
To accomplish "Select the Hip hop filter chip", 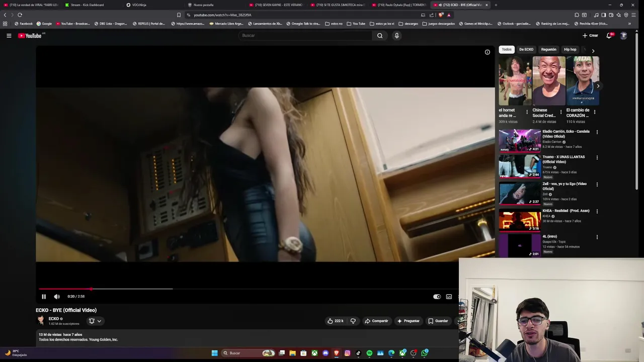I will 570,49.
